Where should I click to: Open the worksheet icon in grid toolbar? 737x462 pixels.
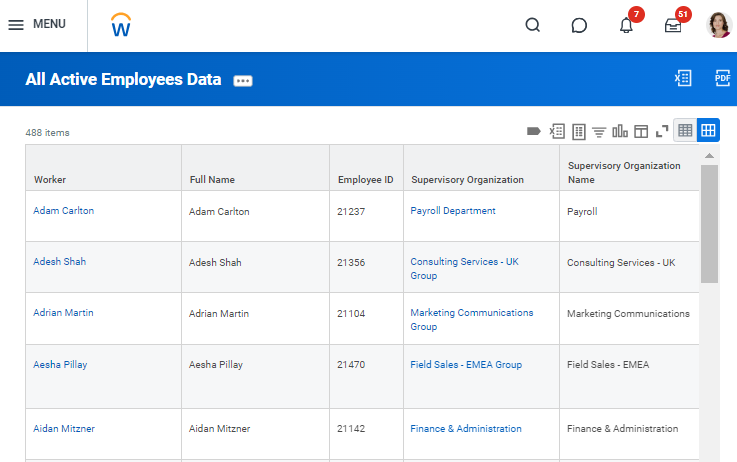tap(579, 132)
